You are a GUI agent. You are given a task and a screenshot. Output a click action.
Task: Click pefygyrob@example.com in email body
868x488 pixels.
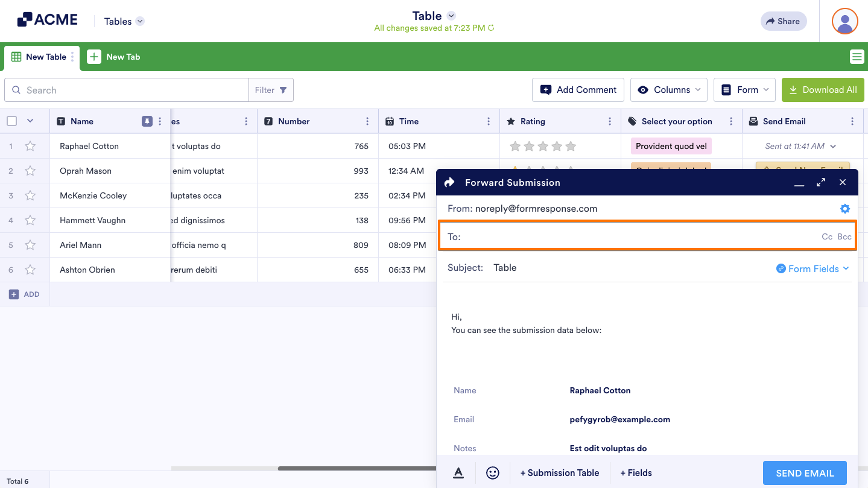(619, 419)
